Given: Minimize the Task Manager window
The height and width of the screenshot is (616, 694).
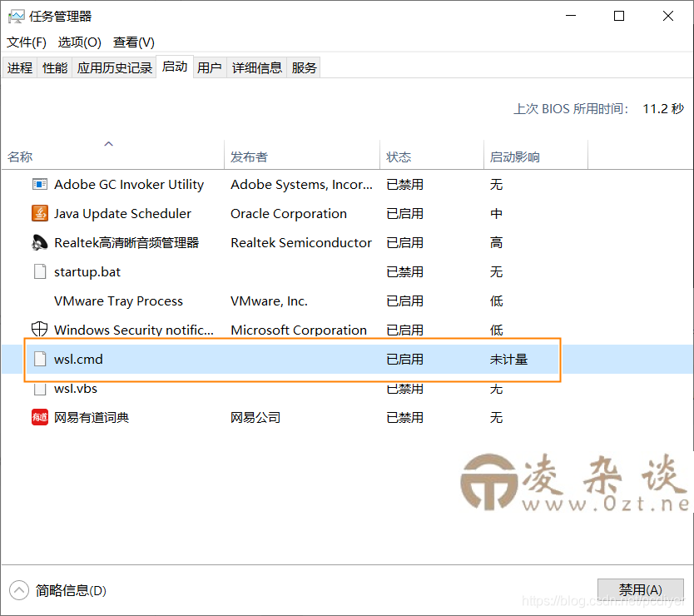Looking at the screenshot, I should coord(571,16).
